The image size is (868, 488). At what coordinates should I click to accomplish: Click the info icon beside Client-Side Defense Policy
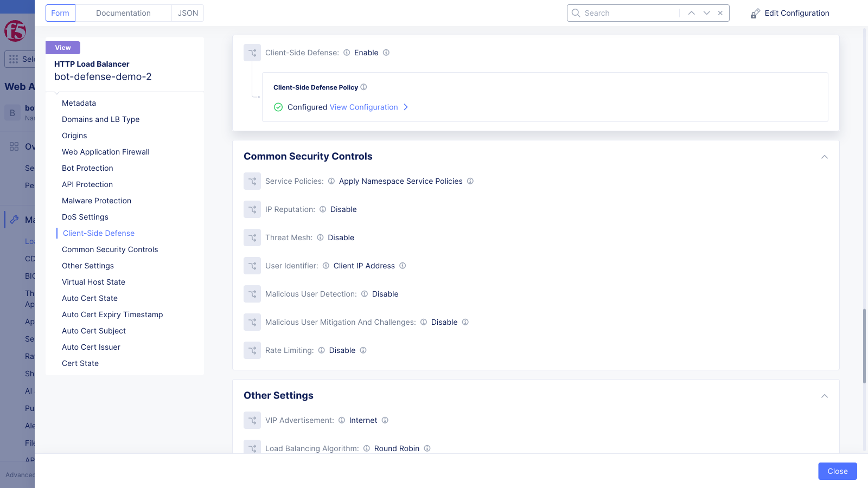pyautogui.click(x=364, y=87)
